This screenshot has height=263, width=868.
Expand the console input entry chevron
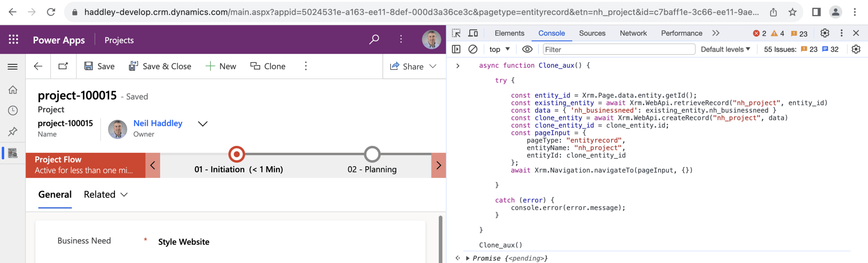click(458, 65)
